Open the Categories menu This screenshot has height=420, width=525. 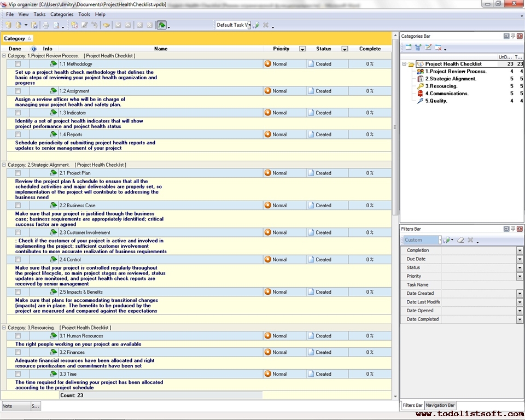tap(62, 14)
